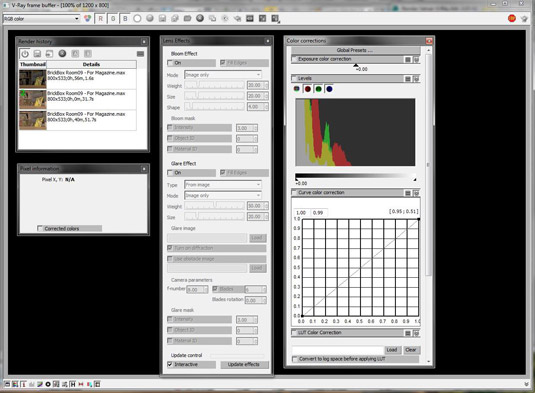Viewport: 535px width, 393px height.
Task: Click the black ring exposure icon in bottom toolbar
Action: click(x=48, y=384)
